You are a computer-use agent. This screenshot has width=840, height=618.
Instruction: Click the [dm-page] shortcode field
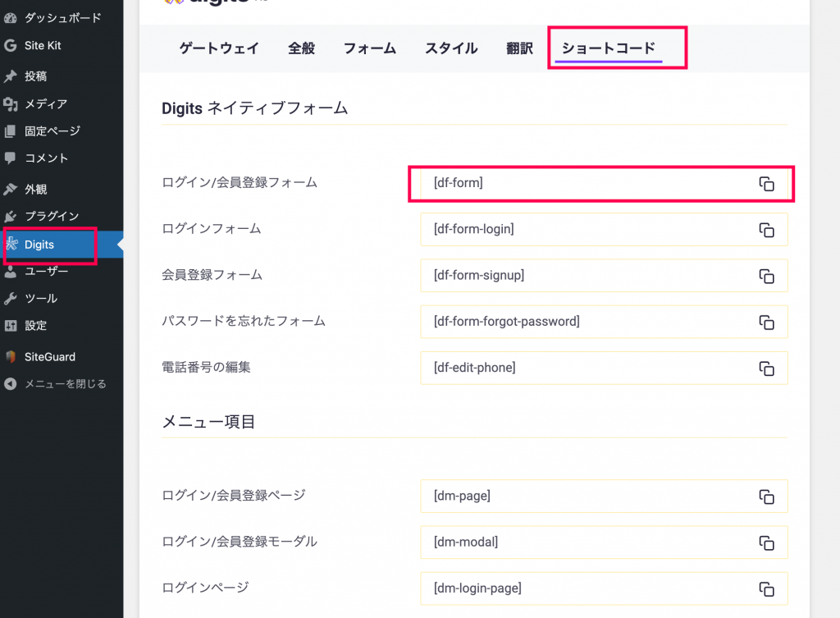click(604, 497)
